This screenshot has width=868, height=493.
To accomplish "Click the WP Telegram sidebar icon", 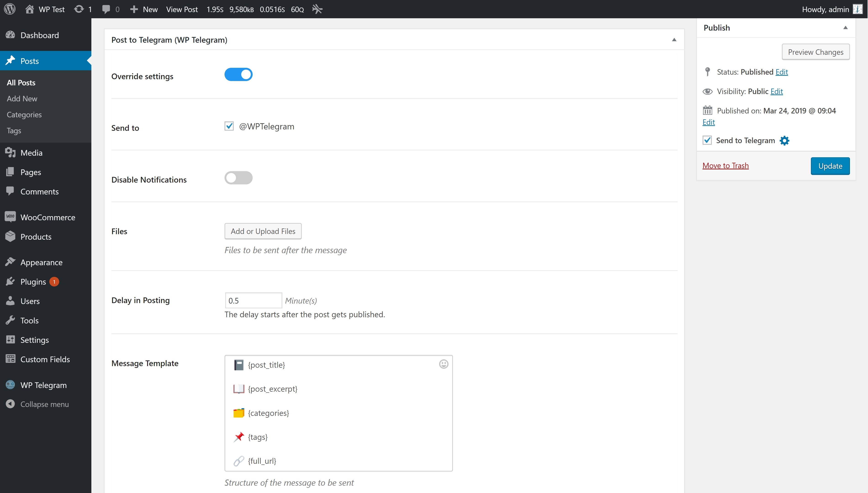I will (x=10, y=385).
